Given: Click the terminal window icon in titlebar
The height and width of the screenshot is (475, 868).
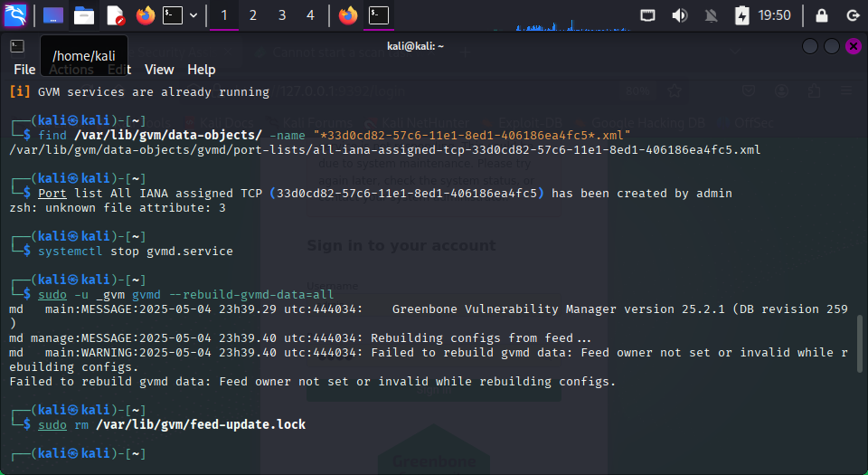Looking at the screenshot, I should pyautogui.click(x=17, y=46).
